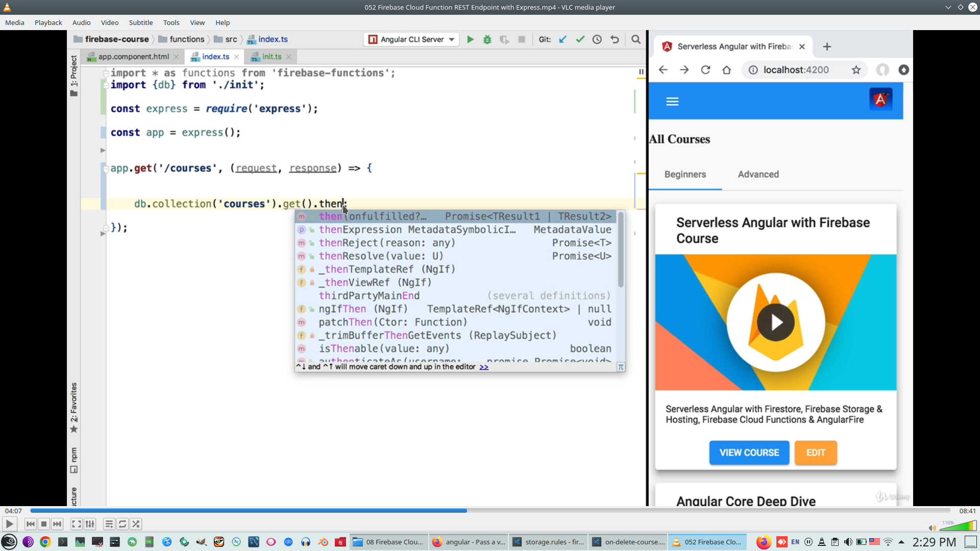980x551 pixels.
Task: Mute audio with the speaker icon
Action: pyautogui.click(x=932, y=528)
